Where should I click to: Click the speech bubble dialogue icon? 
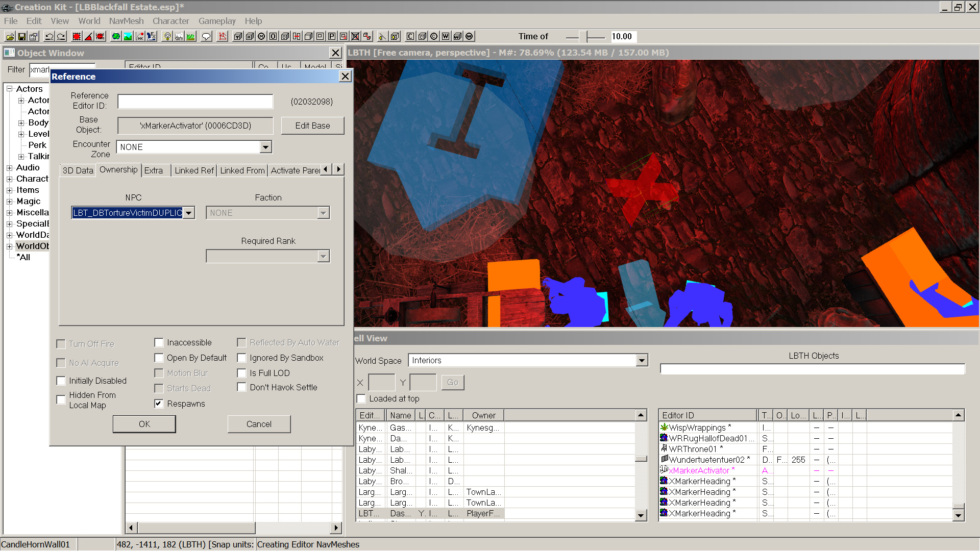[x=206, y=37]
